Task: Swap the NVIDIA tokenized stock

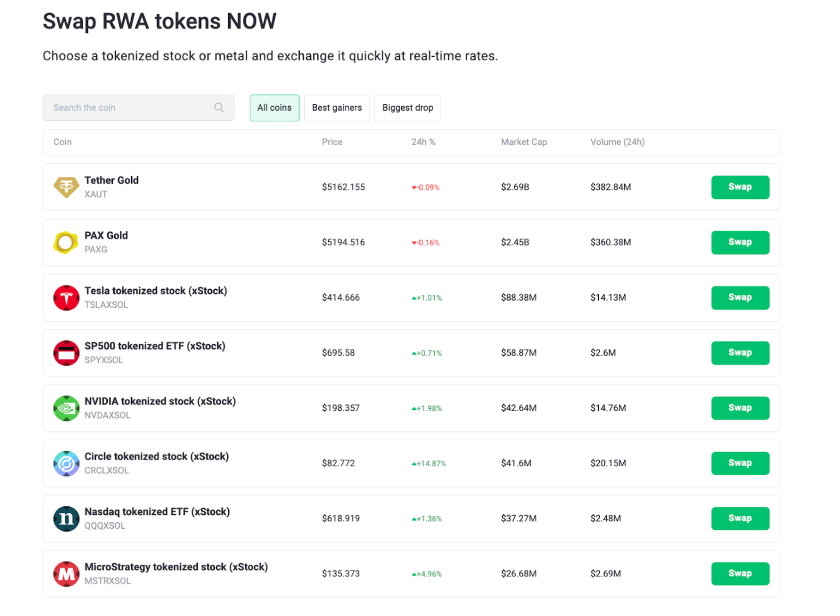Action: click(740, 408)
